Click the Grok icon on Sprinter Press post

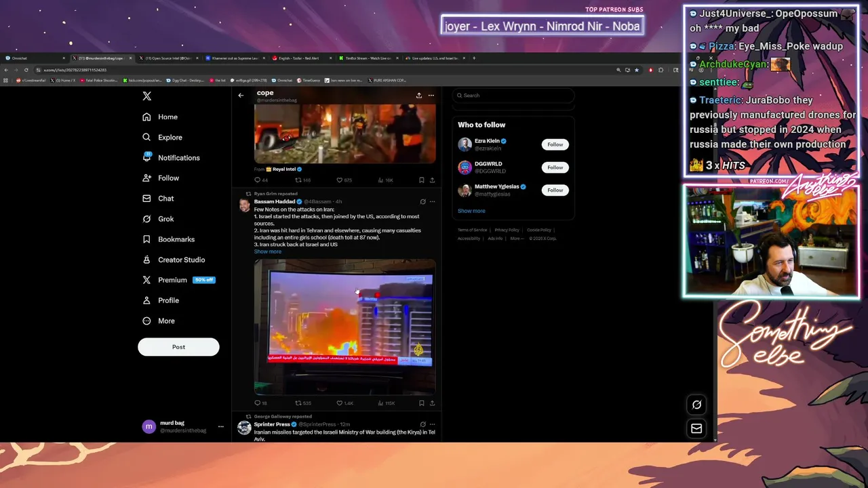[x=422, y=424]
